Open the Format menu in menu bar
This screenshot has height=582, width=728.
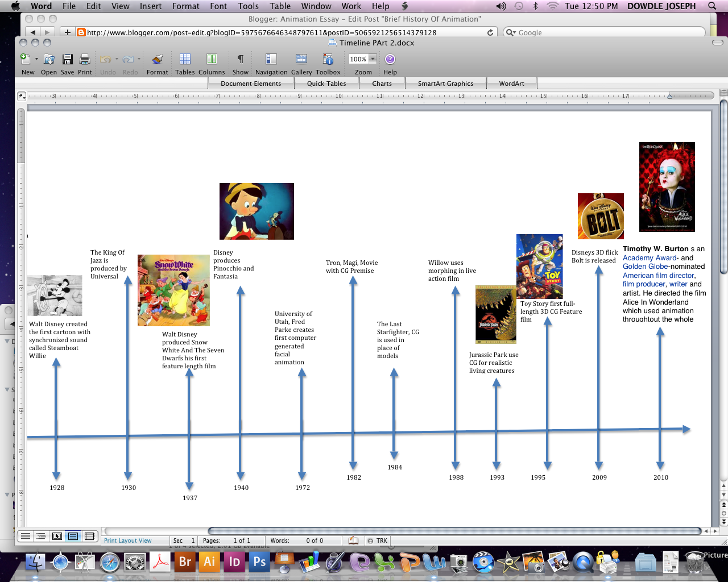(x=186, y=6)
